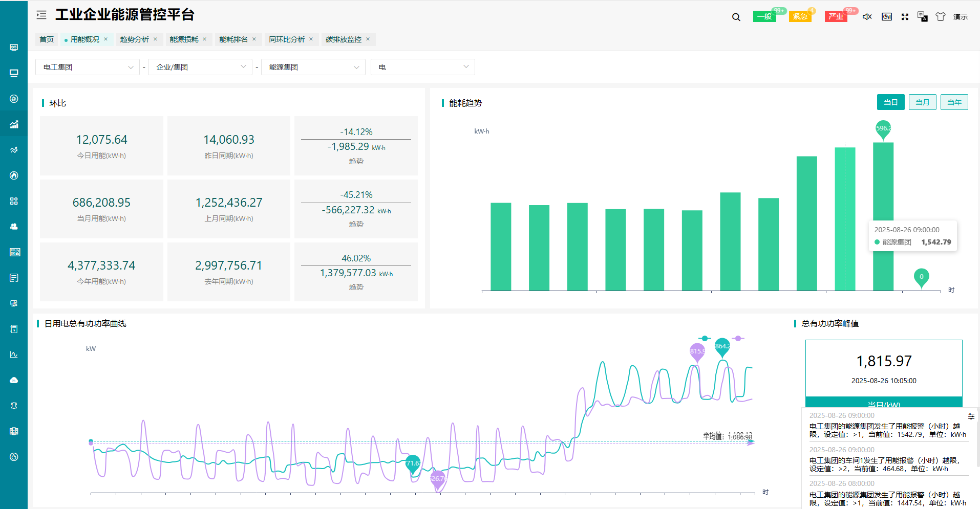Expand the 电 energy type dropdown
This screenshot has height=509, width=980.
(x=422, y=67)
